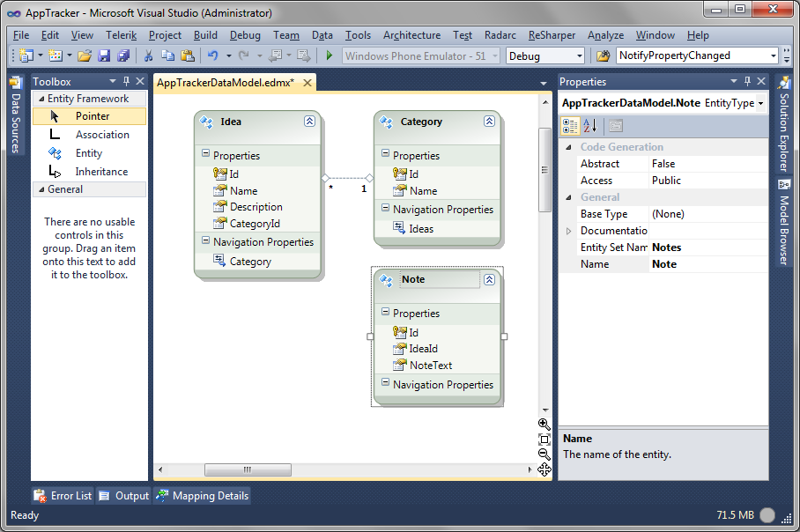Click the Zoom to 100% icon

coord(544,440)
